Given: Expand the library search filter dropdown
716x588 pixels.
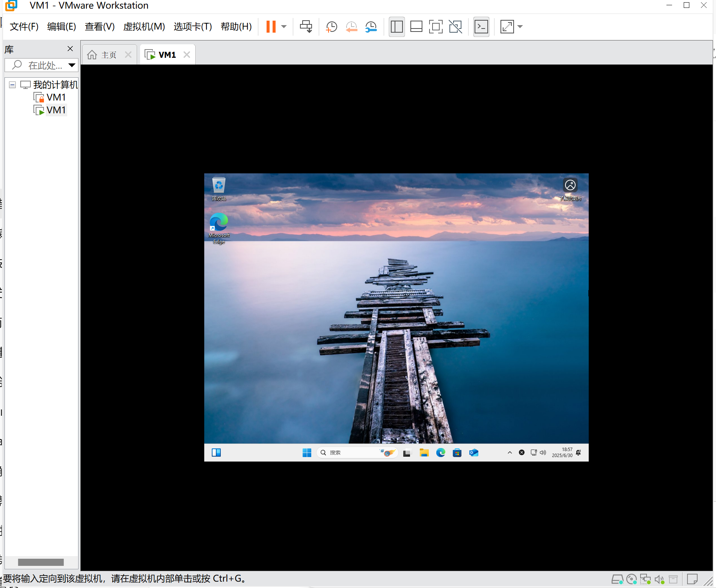Looking at the screenshot, I should (72, 65).
